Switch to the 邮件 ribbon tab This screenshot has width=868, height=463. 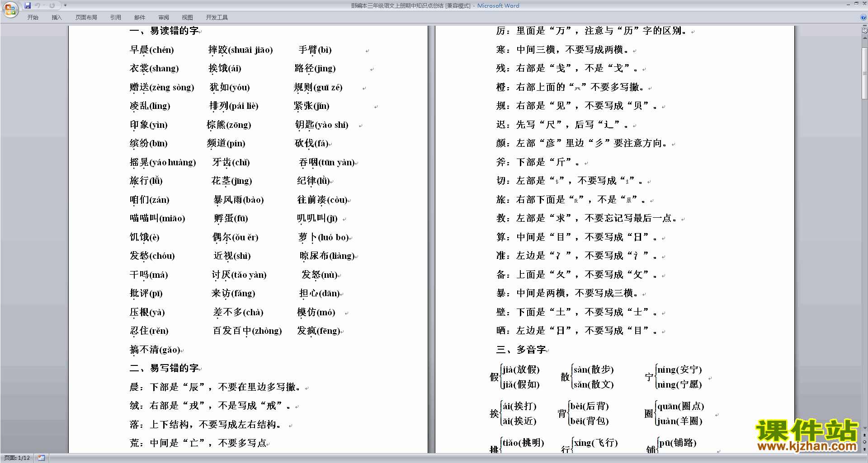[140, 17]
